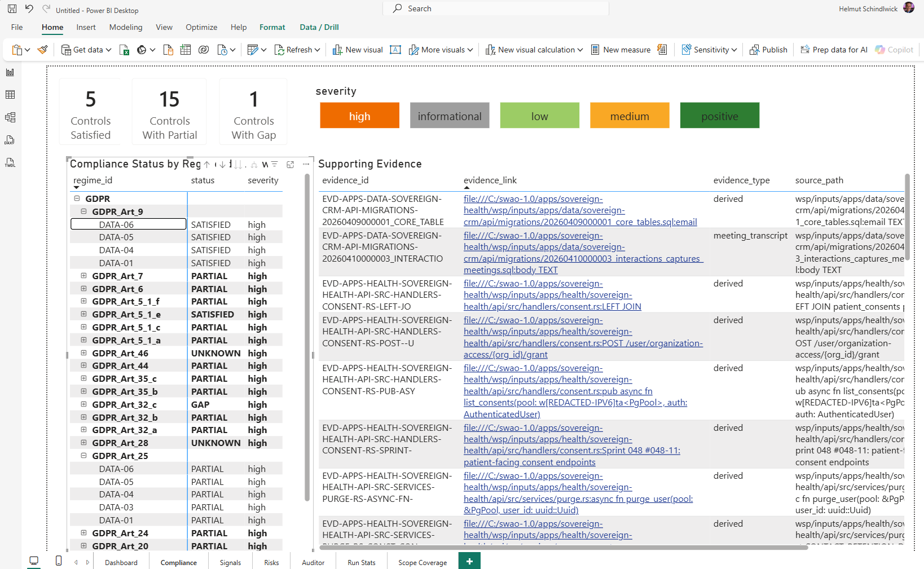
Task: Expand the GDPR_Art_6 row
Action: (x=83, y=289)
